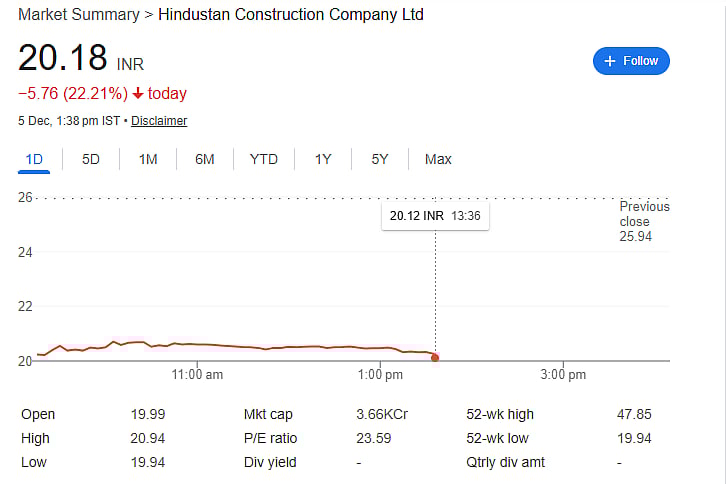Switch to the 1Y tab

pyautogui.click(x=323, y=159)
